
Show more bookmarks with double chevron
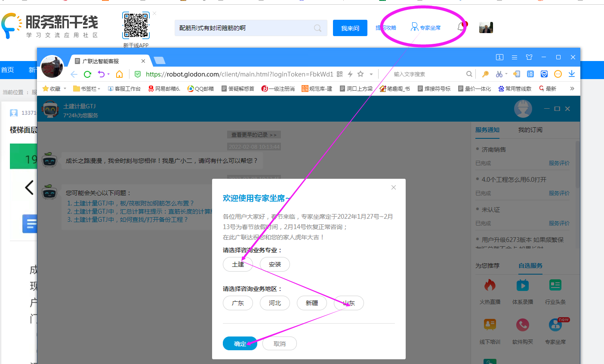[572, 89]
